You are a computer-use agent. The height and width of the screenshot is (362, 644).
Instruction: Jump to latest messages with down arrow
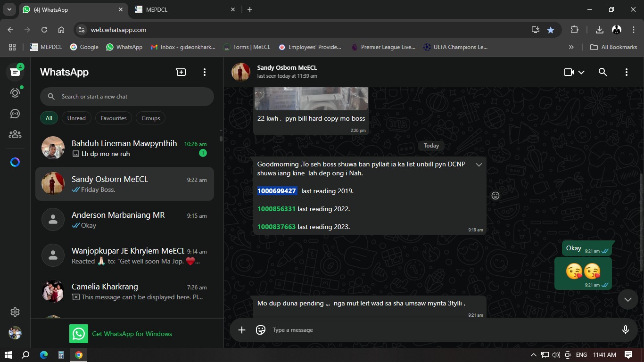628,299
